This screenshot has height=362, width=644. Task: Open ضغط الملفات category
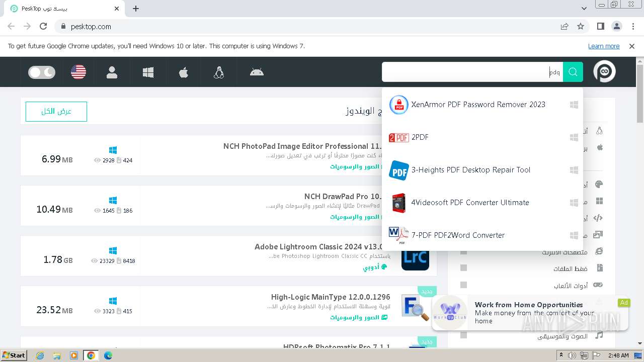tap(571, 269)
